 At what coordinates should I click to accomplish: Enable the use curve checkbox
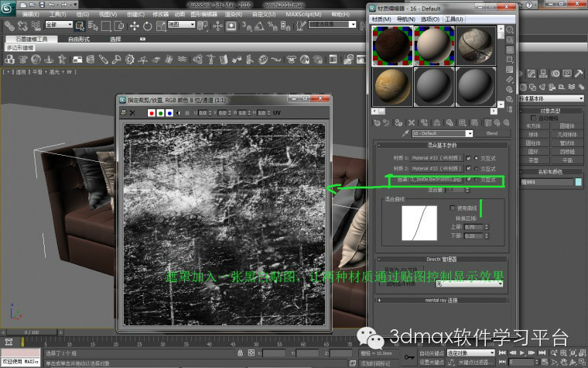[453, 208]
